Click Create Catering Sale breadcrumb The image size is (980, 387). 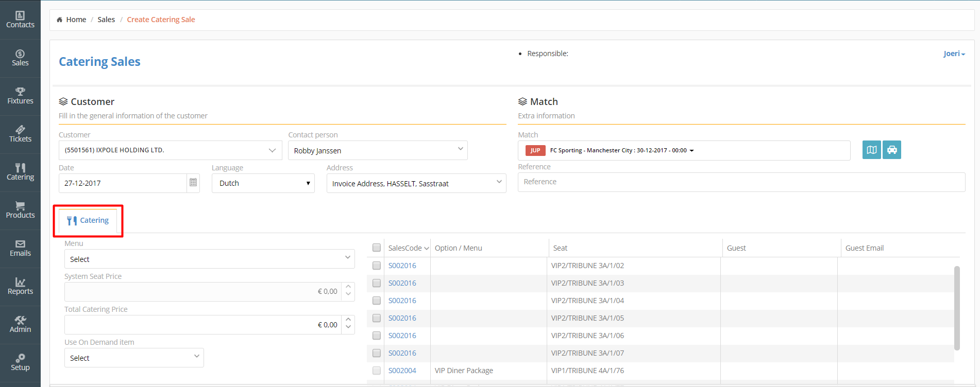click(161, 20)
